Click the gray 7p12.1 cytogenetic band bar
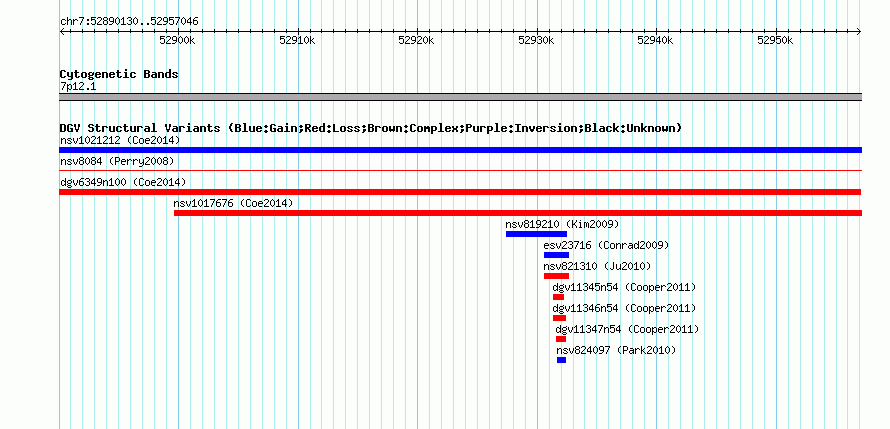 point(460,97)
